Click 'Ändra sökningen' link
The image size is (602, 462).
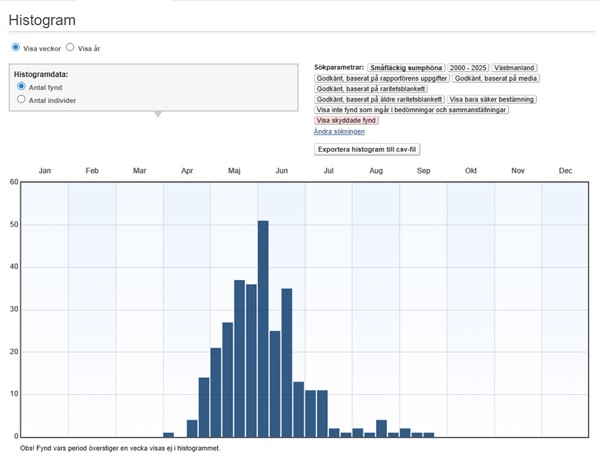339,131
